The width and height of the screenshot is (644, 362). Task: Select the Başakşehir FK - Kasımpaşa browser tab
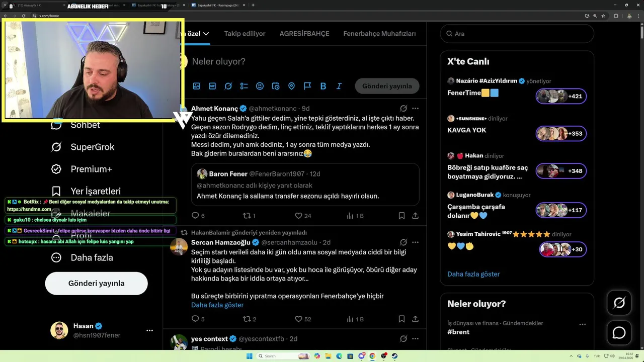216,6
